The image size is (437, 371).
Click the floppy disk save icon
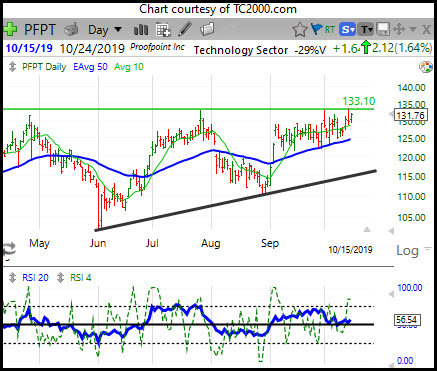click(383, 30)
